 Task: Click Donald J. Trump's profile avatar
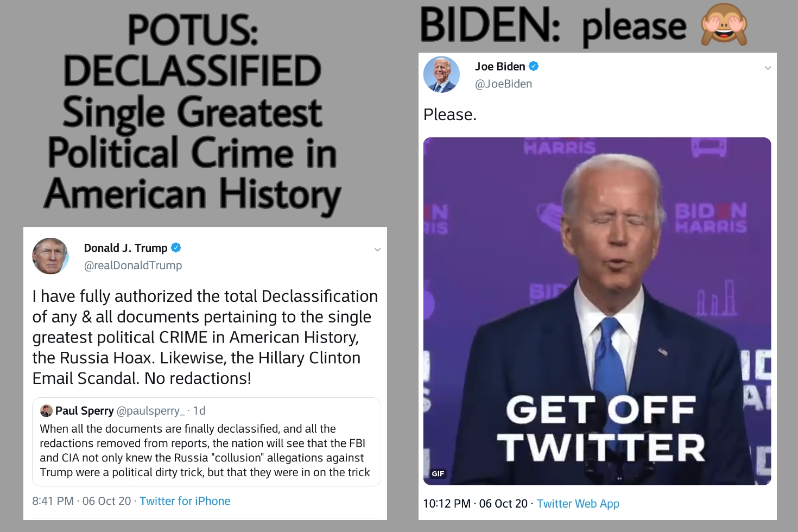point(50,256)
